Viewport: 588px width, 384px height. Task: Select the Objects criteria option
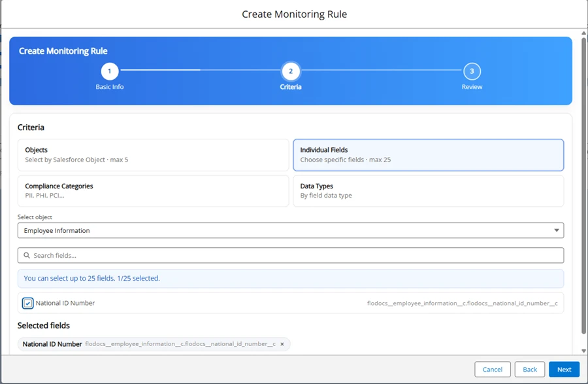tap(153, 155)
